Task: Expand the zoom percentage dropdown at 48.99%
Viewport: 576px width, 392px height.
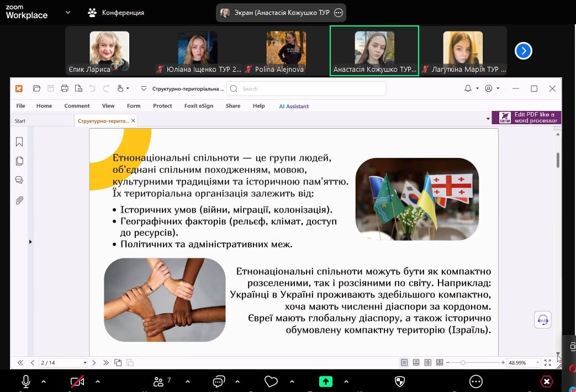Action: (537, 363)
